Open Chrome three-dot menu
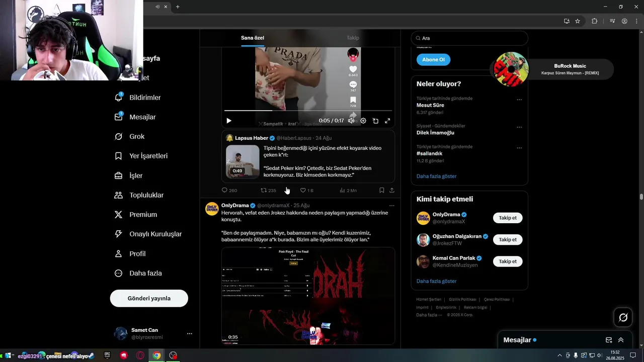The width and height of the screenshot is (644, 362). coord(635,21)
